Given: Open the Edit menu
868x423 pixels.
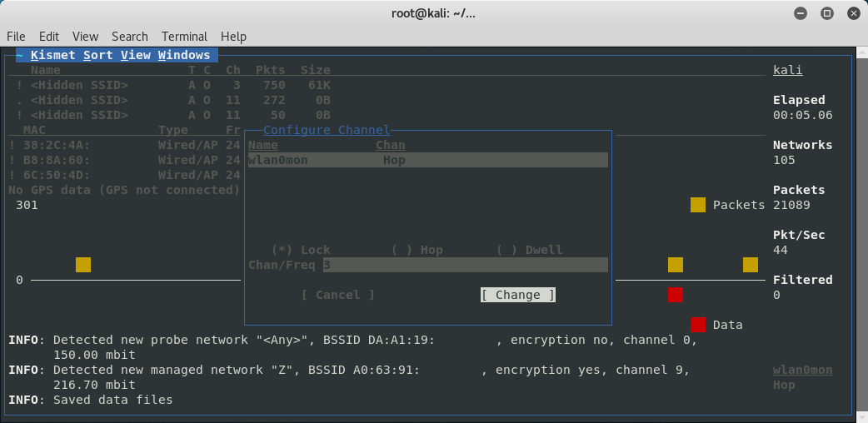Looking at the screenshot, I should click(48, 37).
